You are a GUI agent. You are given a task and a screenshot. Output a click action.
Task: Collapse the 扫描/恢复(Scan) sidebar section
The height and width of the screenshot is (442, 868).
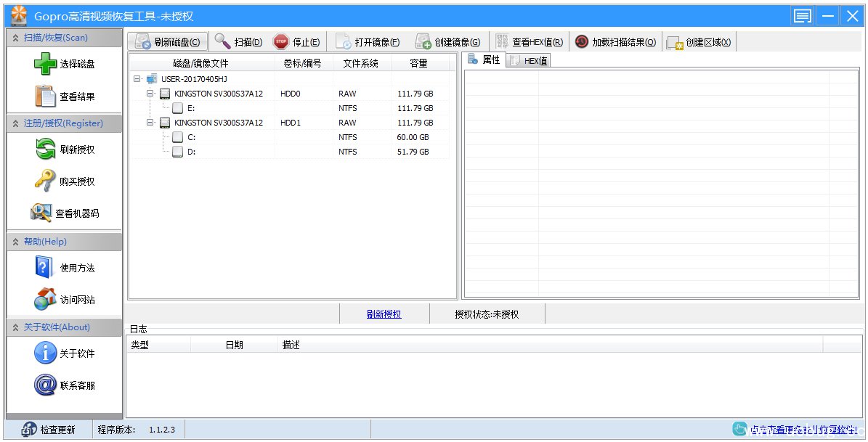coord(15,38)
